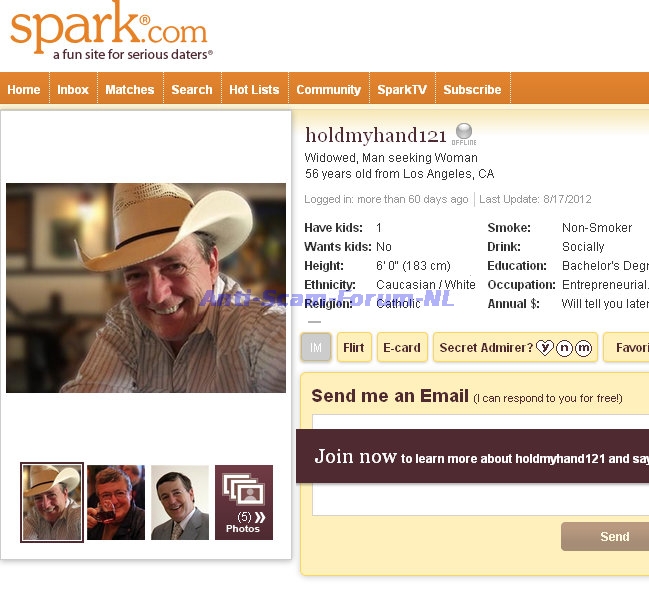The image size is (649, 595).
Task: Click the E-card button
Action: point(402,348)
